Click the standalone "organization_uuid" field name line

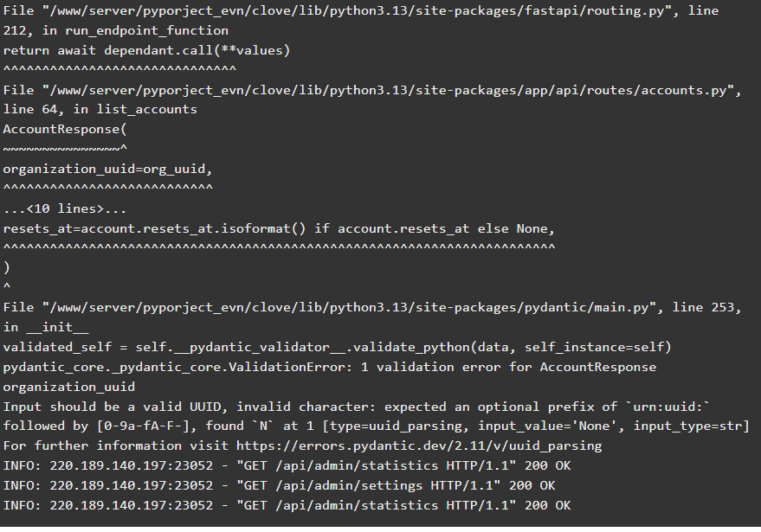click(69, 387)
